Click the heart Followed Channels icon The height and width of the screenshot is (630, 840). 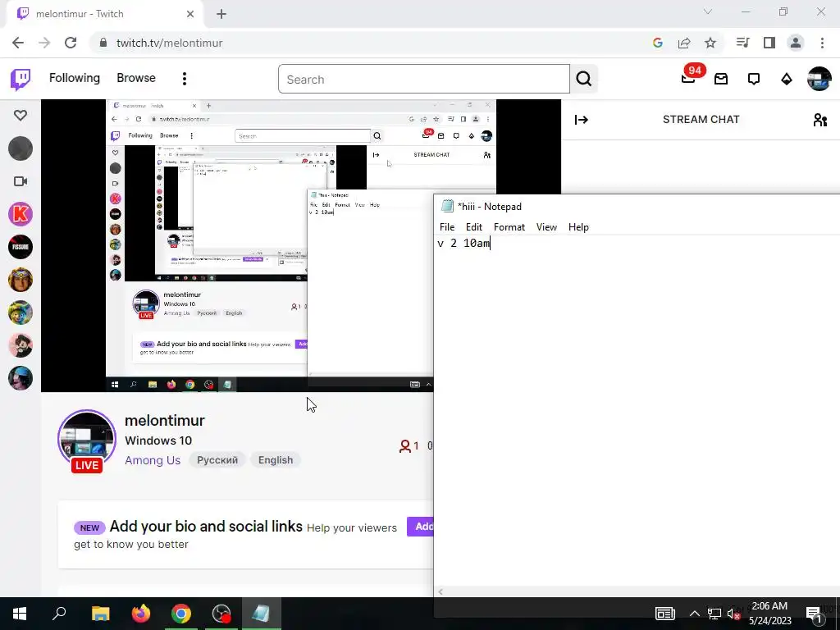pyautogui.click(x=21, y=115)
